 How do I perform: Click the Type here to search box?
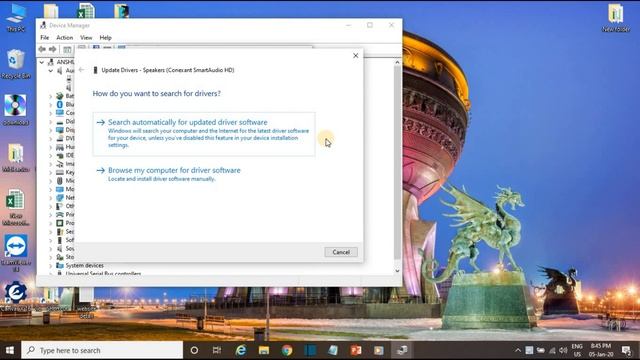click(x=102, y=350)
